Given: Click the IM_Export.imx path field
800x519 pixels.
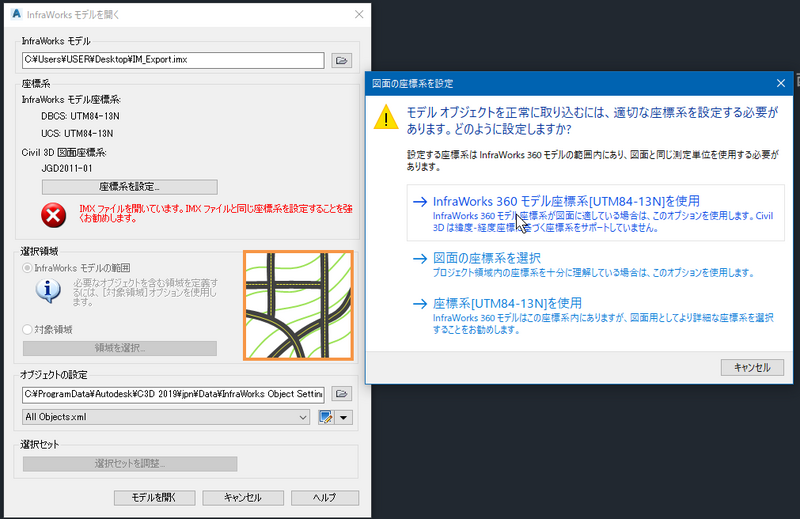Looking at the screenshot, I should coord(173,60).
